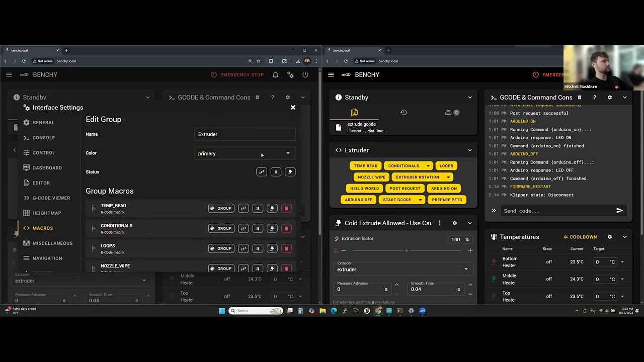Toggle standby state for LOOPS macro

(x=244, y=248)
